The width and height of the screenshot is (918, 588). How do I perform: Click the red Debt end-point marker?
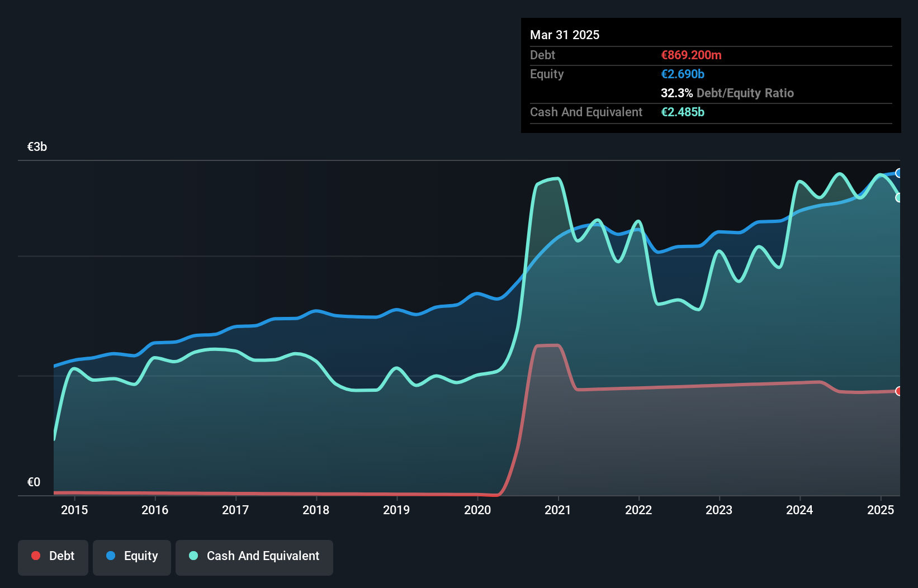tap(898, 391)
